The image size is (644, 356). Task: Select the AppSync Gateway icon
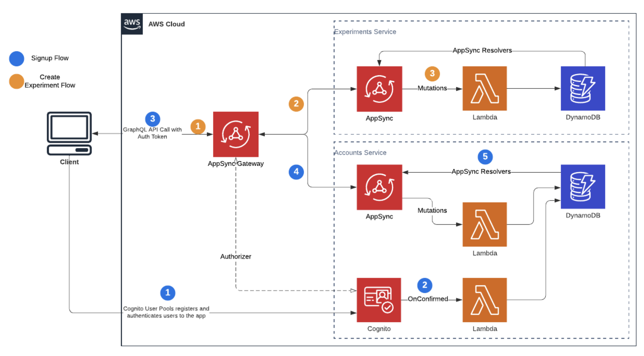pyautogui.click(x=236, y=134)
